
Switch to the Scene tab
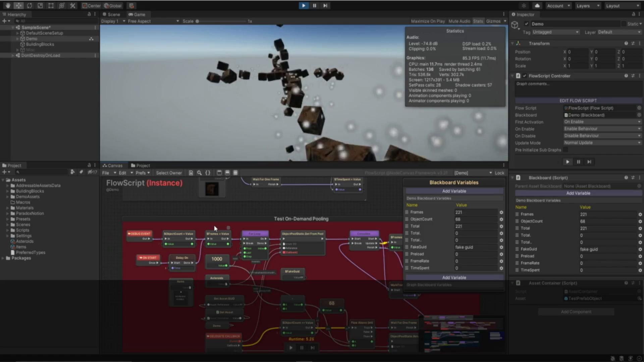[x=111, y=14]
